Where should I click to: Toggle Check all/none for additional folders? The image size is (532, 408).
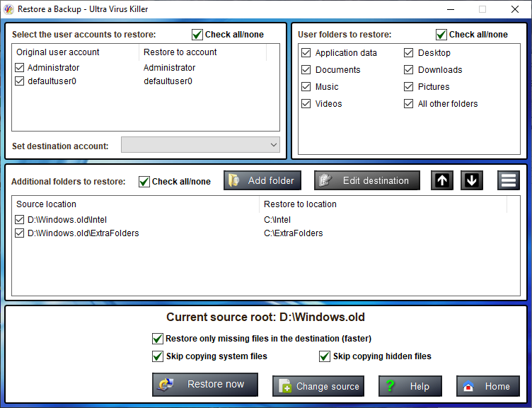144,182
